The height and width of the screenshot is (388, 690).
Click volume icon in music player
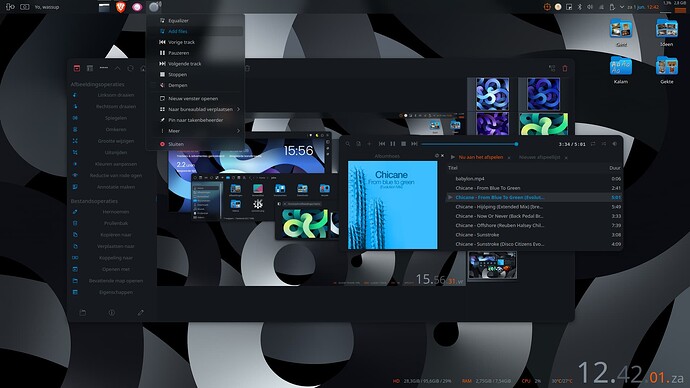coord(615,144)
